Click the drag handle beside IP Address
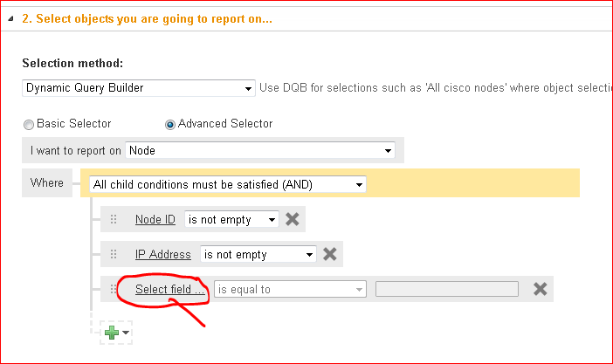 114,255
